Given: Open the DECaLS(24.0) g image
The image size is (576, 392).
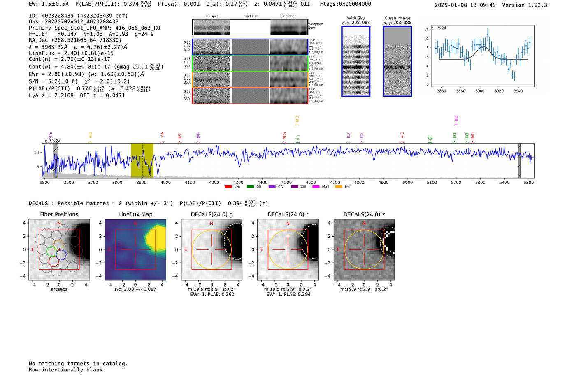Looking at the screenshot, I should 211,249.
